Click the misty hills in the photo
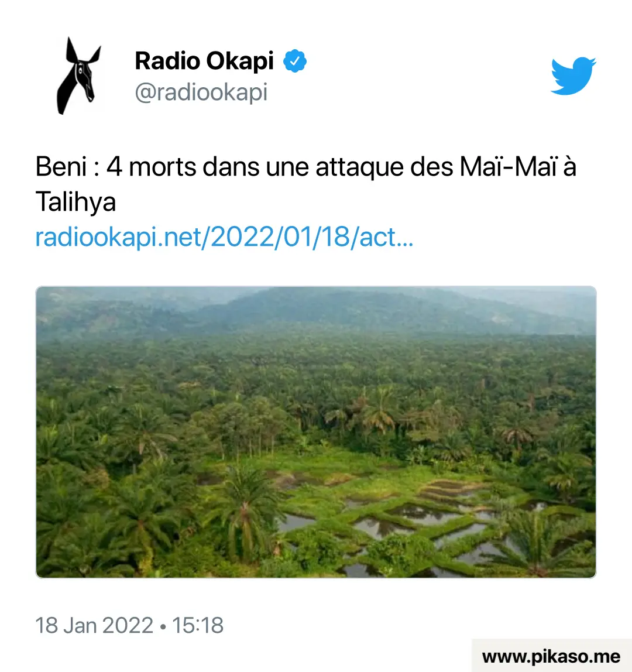Image resolution: width=632 pixels, height=672 pixels. click(316, 311)
